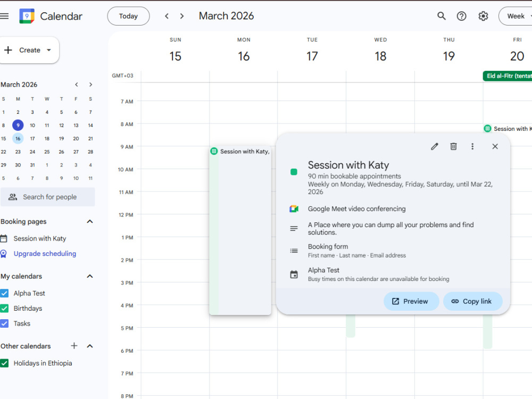Screen dimensions: 532x399
Task: Select Monday 16 in the week header
Action: [x=244, y=56]
